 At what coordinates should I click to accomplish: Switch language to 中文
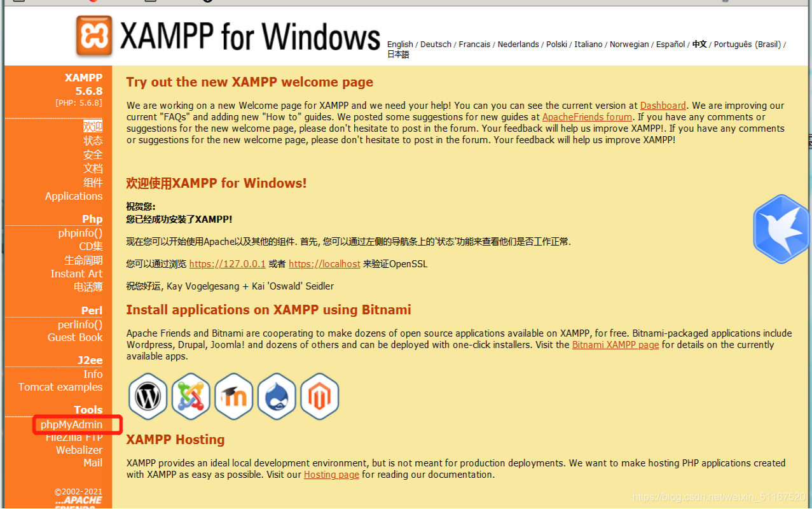(699, 45)
